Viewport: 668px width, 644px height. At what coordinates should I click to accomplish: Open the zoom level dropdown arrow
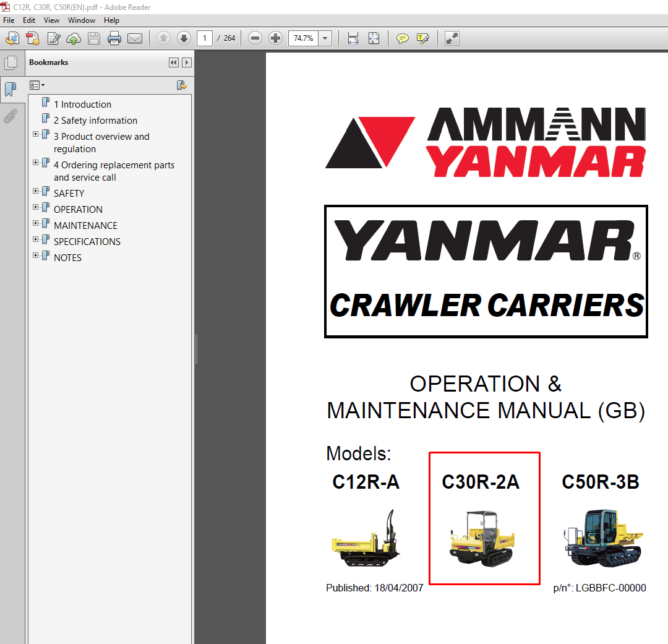tap(325, 38)
